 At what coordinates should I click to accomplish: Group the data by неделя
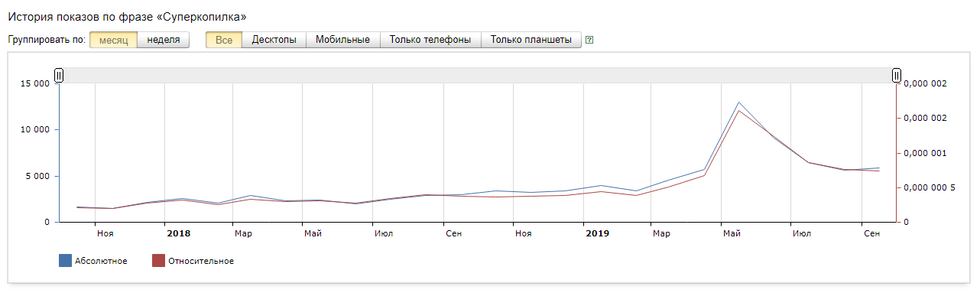[x=164, y=40]
